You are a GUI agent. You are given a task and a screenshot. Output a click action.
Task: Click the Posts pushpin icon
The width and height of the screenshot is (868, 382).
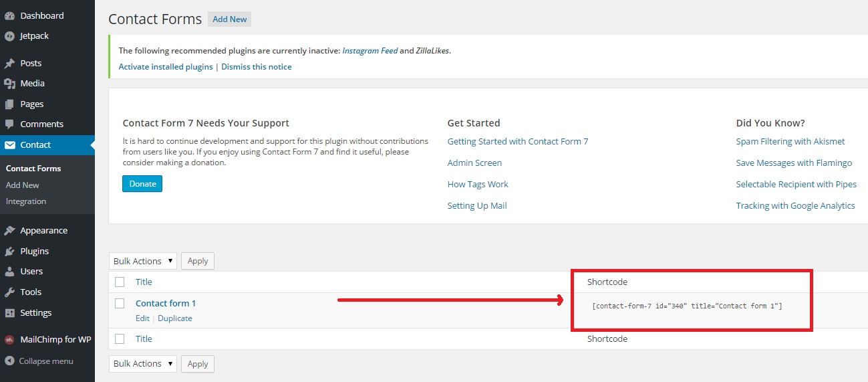point(9,64)
